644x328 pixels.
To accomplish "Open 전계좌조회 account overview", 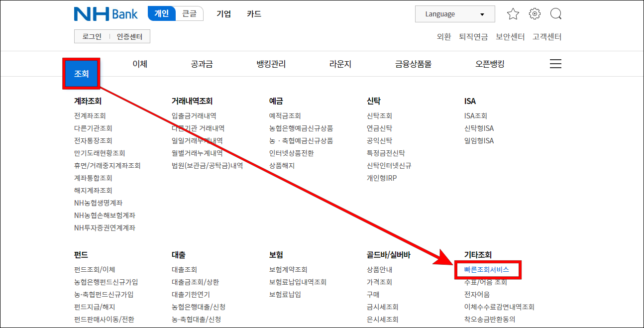I will coord(90,114).
